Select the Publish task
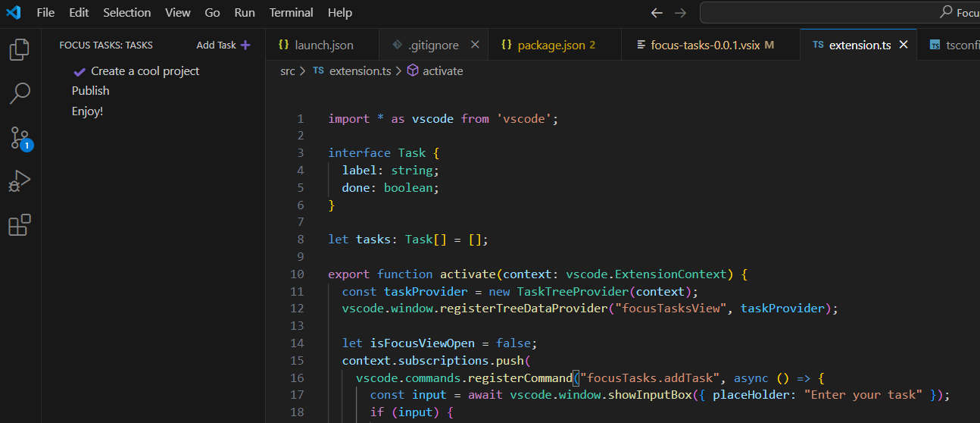Image resolution: width=980 pixels, height=423 pixels. (x=153, y=91)
